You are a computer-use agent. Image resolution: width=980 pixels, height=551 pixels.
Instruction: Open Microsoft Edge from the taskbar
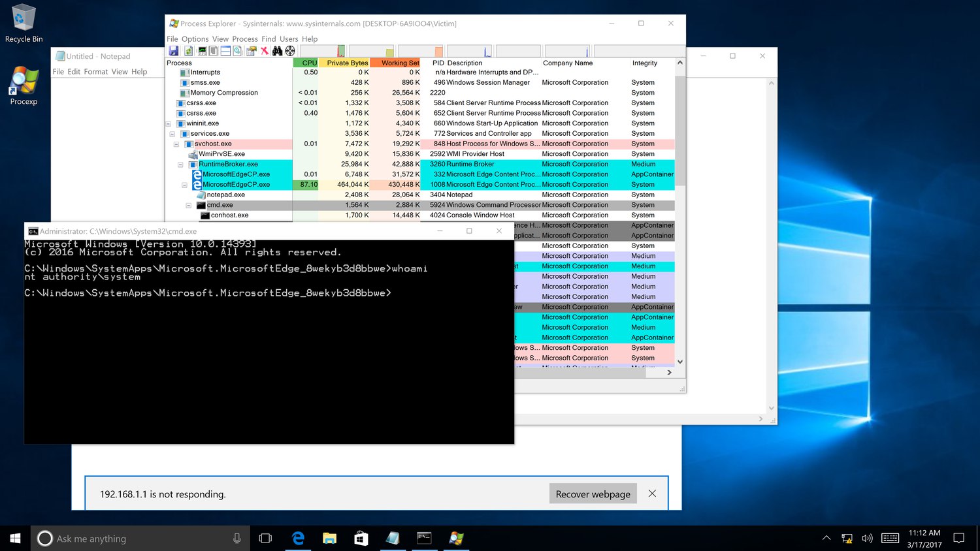[299, 538]
